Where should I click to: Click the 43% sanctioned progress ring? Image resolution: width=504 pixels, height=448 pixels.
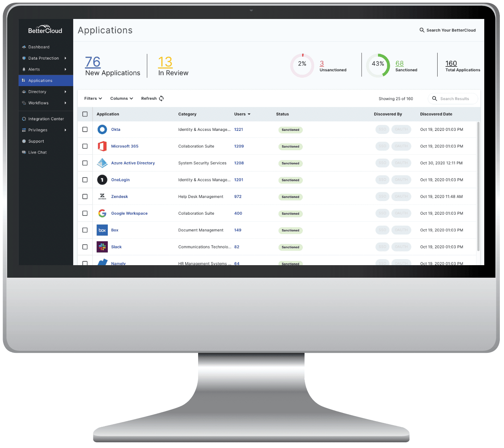[x=378, y=65]
